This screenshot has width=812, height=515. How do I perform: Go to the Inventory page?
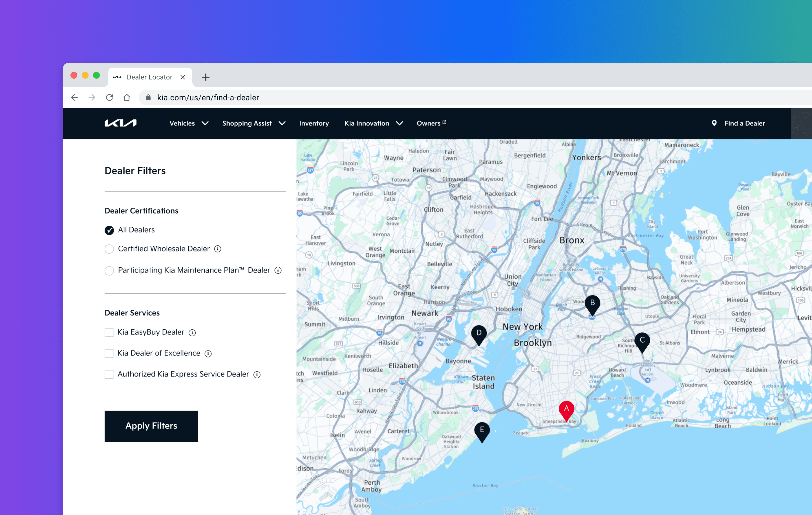tap(314, 123)
